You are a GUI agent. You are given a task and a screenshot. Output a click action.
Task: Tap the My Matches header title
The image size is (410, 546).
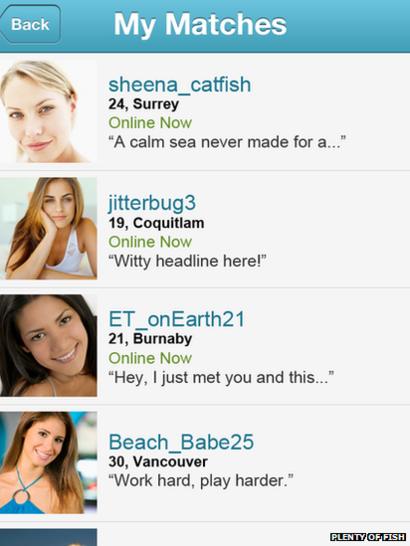coord(200,25)
